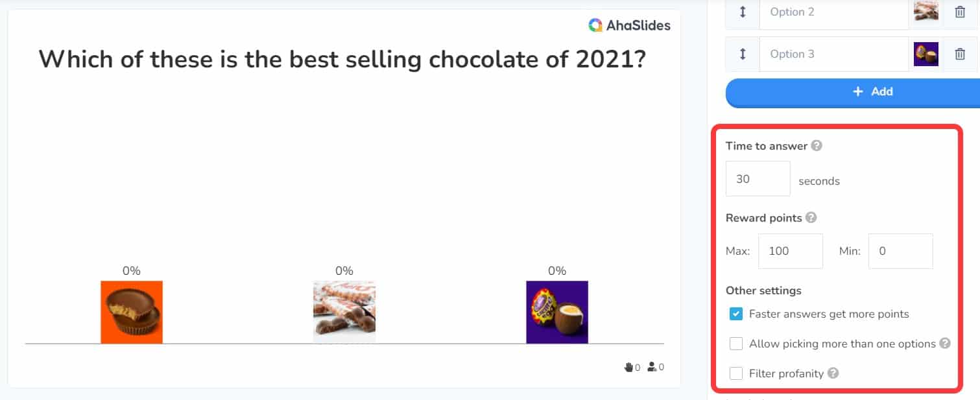Edit the Option 2 text field
The width and height of the screenshot is (980, 400).
(834, 12)
